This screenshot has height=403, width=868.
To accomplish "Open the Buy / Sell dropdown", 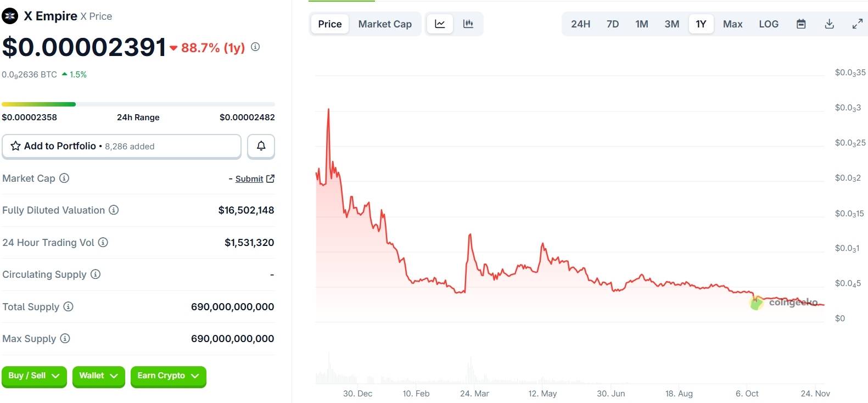I will pos(34,376).
